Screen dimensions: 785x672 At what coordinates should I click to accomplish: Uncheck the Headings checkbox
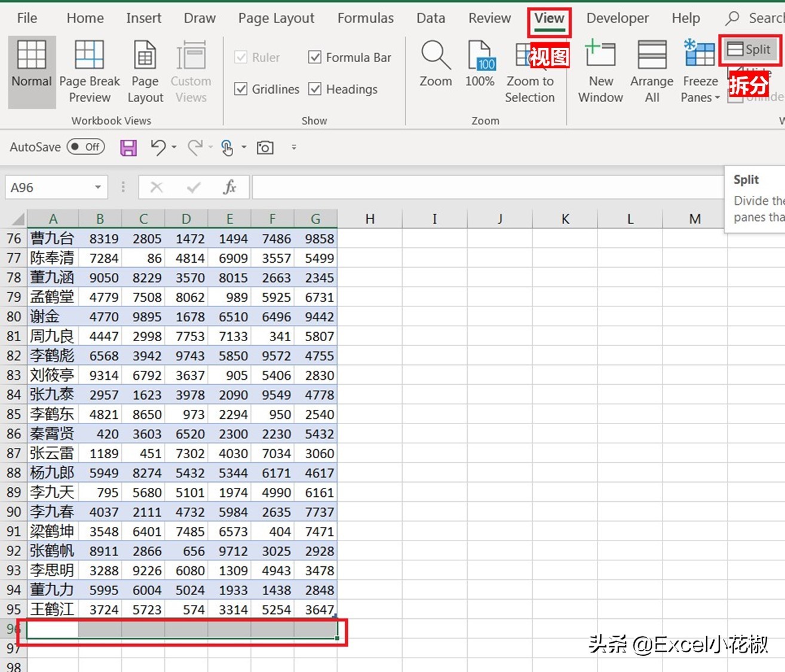pos(315,88)
